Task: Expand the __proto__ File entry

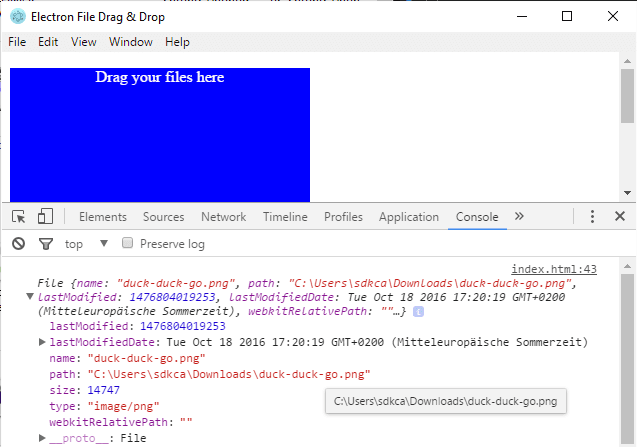Action: click(x=42, y=438)
